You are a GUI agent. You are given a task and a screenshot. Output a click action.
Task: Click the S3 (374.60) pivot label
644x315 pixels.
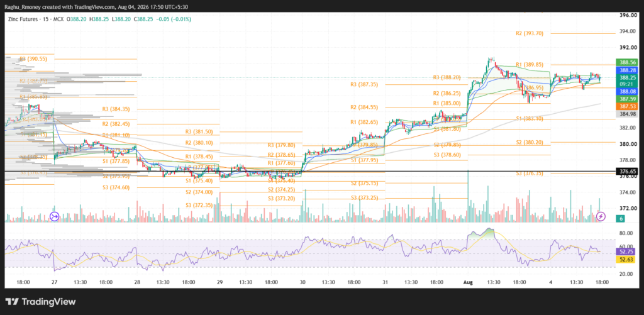click(x=116, y=187)
